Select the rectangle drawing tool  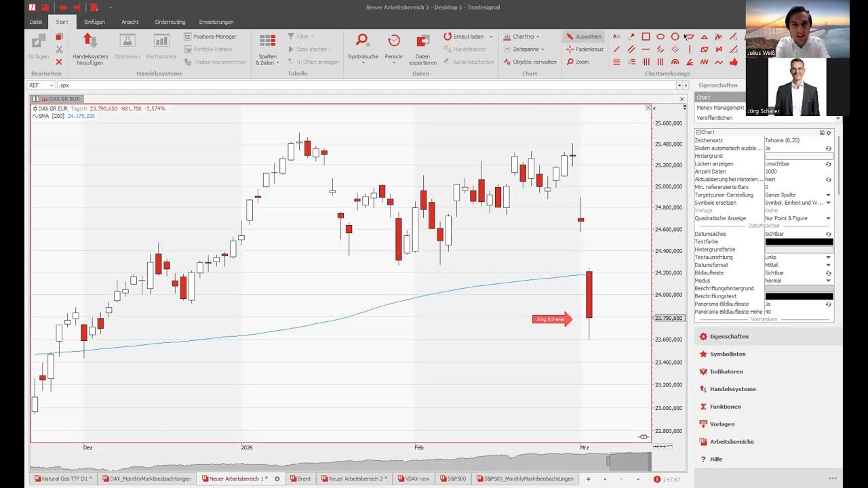point(646,37)
